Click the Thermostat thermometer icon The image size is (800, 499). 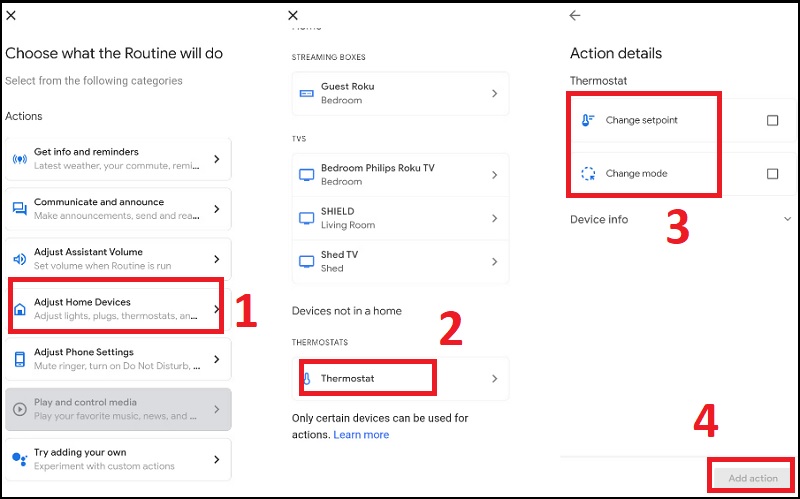pyautogui.click(x=307, y=379)
